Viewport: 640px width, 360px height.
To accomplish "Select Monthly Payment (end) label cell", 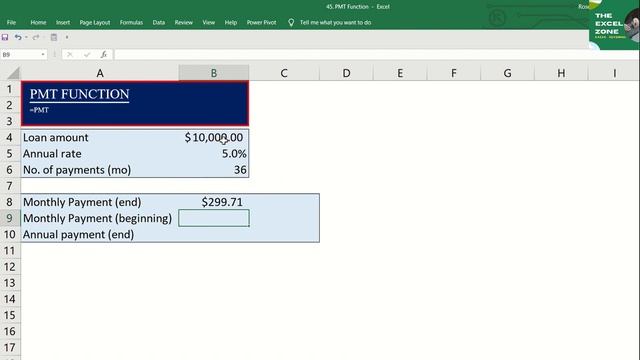I will [100, 202].
